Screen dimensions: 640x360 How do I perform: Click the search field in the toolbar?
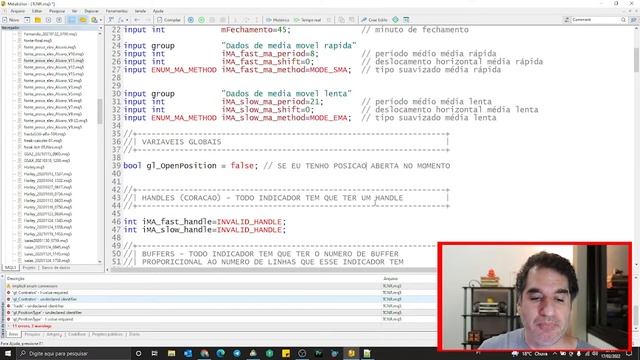point(596,20)
